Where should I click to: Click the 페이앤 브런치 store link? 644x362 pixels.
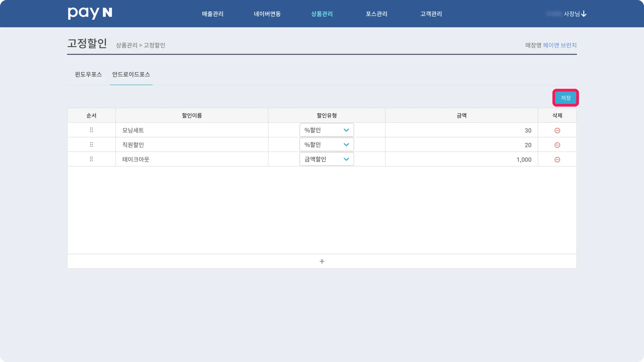coord(559,45)
